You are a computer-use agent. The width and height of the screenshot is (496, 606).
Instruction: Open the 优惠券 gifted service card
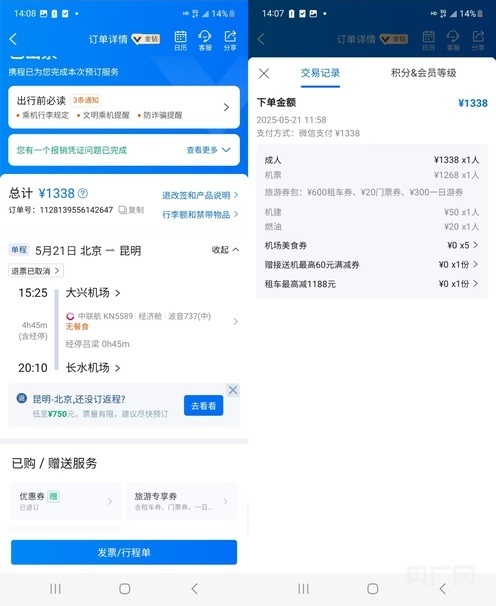point(66,501)
